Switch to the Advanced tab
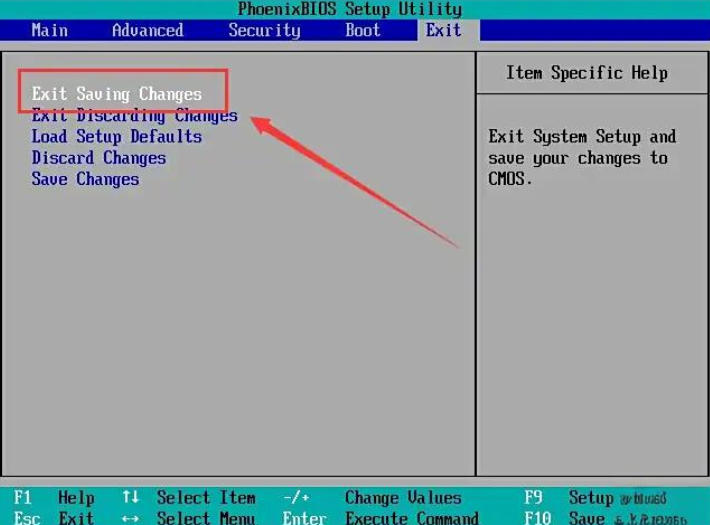 coord(148,30)
